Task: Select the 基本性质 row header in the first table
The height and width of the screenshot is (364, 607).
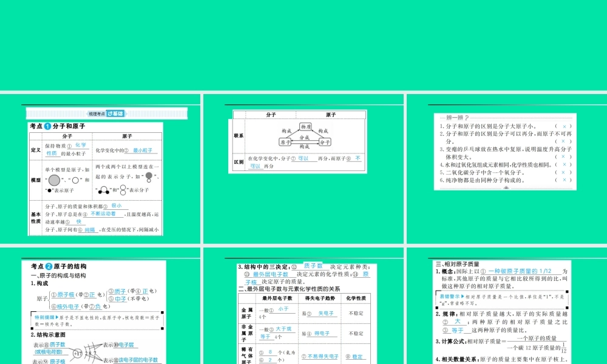Action: (x=36, y=218)
